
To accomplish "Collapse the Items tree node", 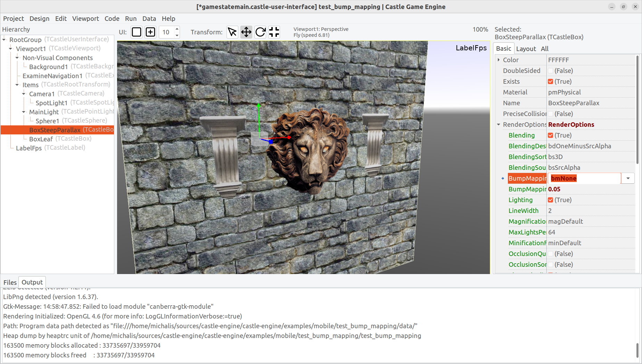I will pyautogui.click(x=17, y=85).
